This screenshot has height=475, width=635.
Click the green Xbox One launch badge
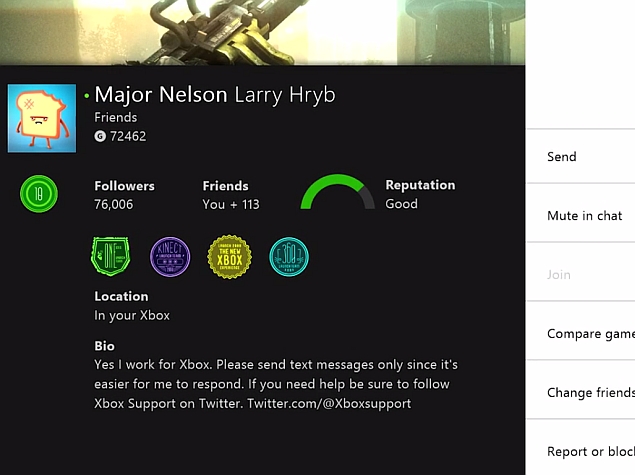coord(111,256)
